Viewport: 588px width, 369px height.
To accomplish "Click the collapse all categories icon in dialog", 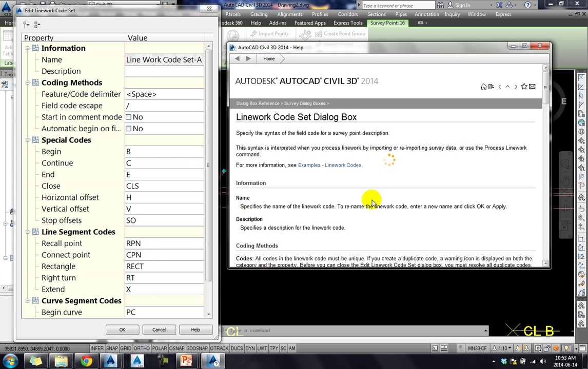I will point(37,25).
